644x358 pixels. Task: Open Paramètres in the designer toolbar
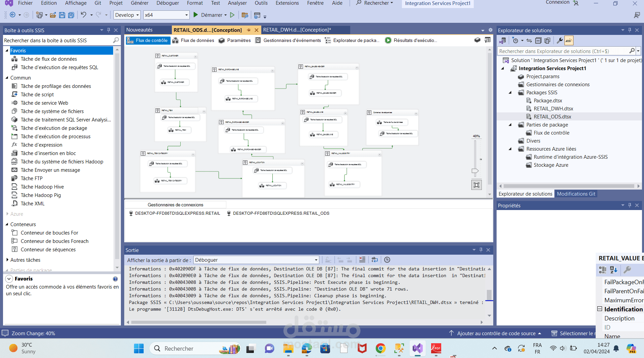[235, 40]
